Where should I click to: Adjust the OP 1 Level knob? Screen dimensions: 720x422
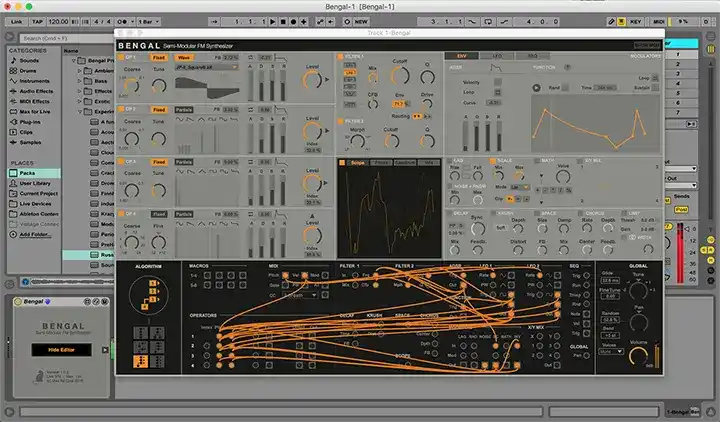(312, 80)
